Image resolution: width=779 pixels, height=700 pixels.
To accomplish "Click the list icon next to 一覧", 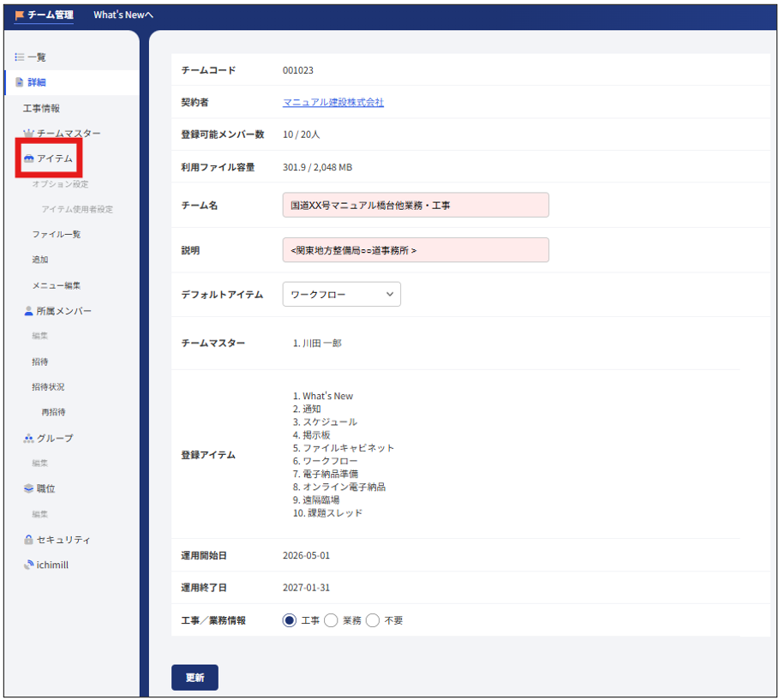I will coord(20,57).
